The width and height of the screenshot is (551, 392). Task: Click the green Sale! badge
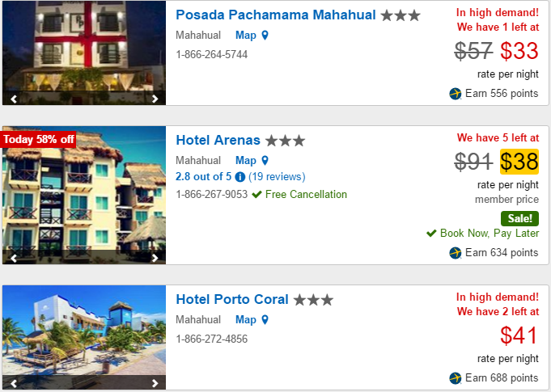pyautogui.click(x=519, y=218)
